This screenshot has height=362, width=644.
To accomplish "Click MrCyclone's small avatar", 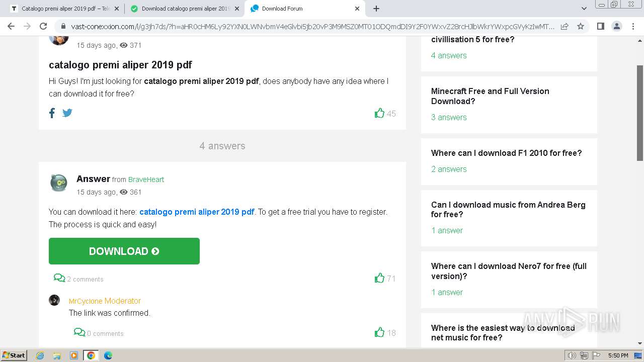I will pyautogui.click(x=54, y=300).
